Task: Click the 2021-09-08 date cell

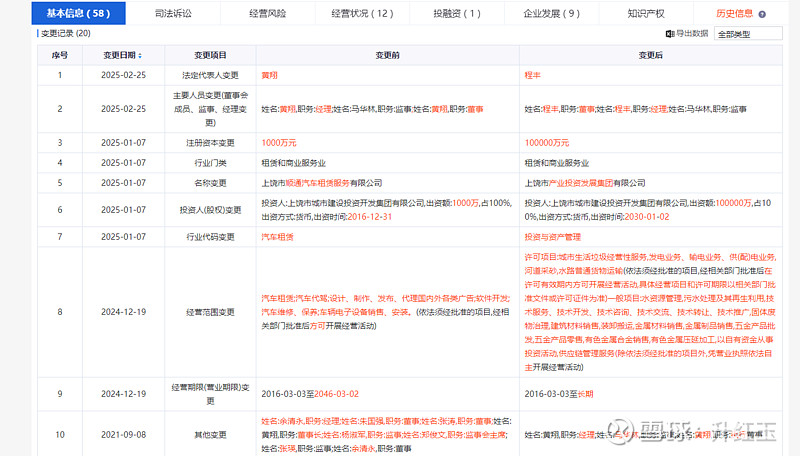Action: click(x=123, y=435)
